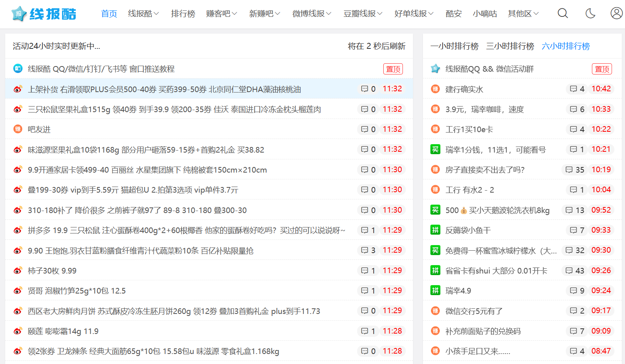The height and width of the screenshot is (364, 625).
Task: Click the 将在 2 秒后刷新 refresh text
Action: pos(376,46)
